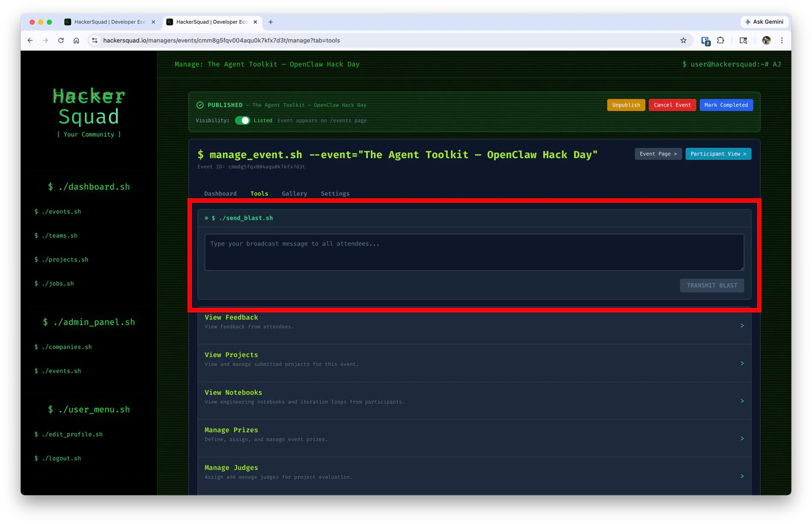Close the active HackerSquad tab
The width and height of the screenshot is (812, 524).
[x=255, y=22]
